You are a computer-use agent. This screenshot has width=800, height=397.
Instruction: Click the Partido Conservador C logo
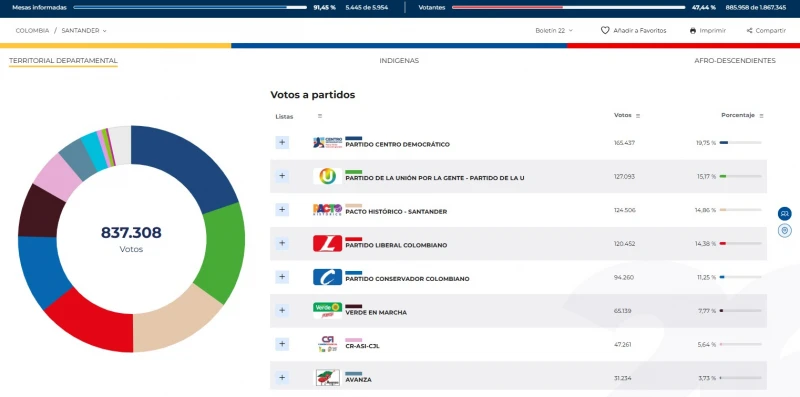[x=327, y=277]
